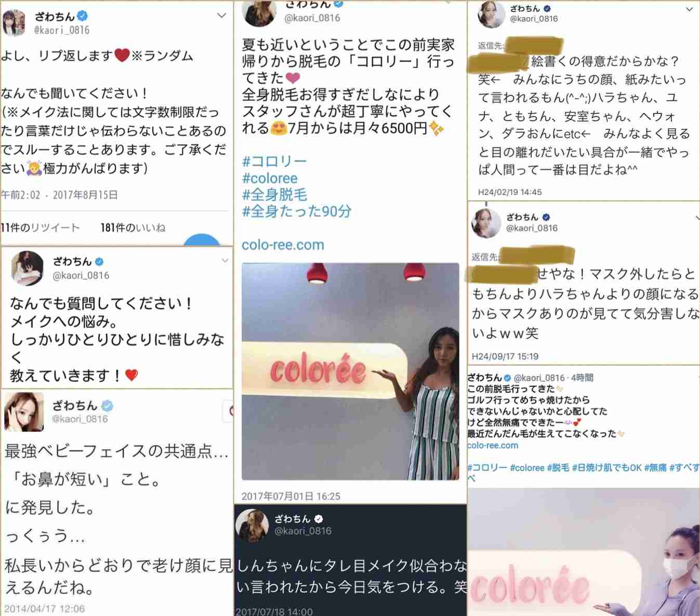Click the avatar on なんでも質問してください tweet
Viewport: 700px width, 616px height.
28,268
